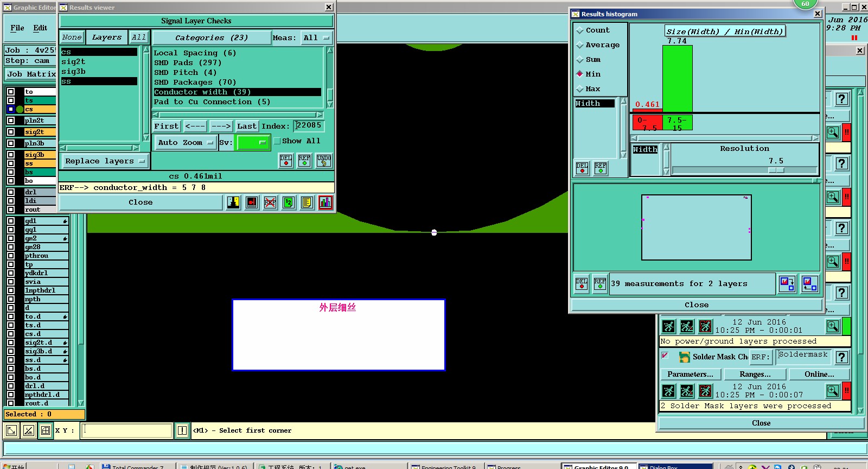Open Solder Mask results with its magnifier icon
Viewport: 868px width, 469px height.
[833, 390]
